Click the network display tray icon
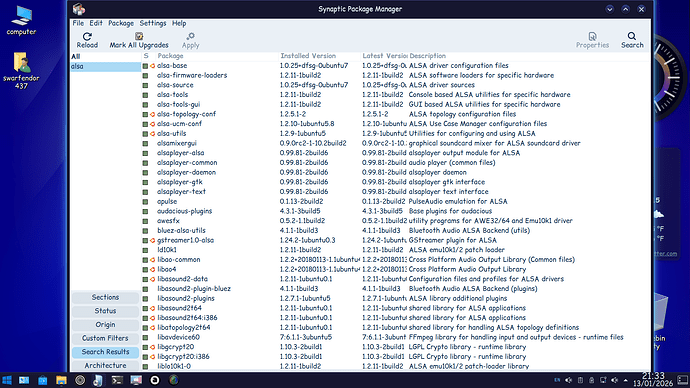Image resolution: width=690 pixels, height=388 pixels. (603, 380)
